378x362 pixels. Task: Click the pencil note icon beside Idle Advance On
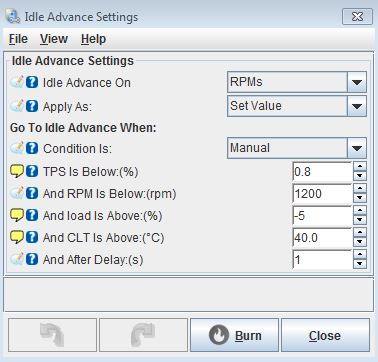tap(17, 82)
